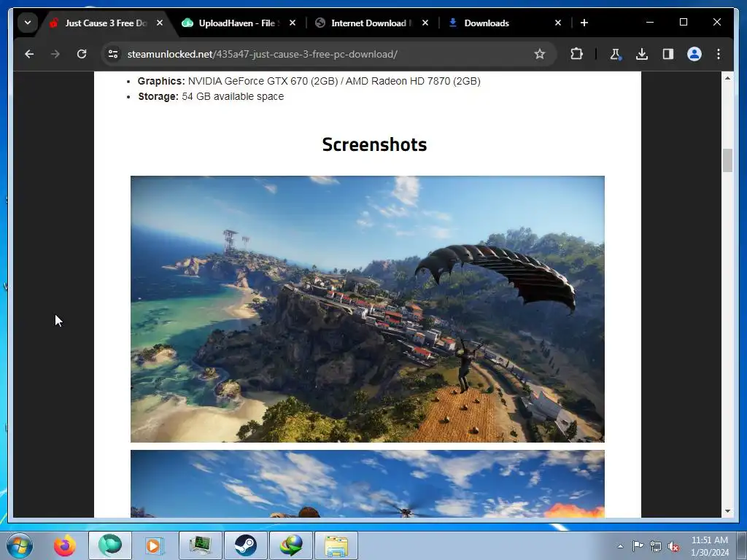Open the network tray icon
The image size is (747, 560).
[x=656, y=546]
